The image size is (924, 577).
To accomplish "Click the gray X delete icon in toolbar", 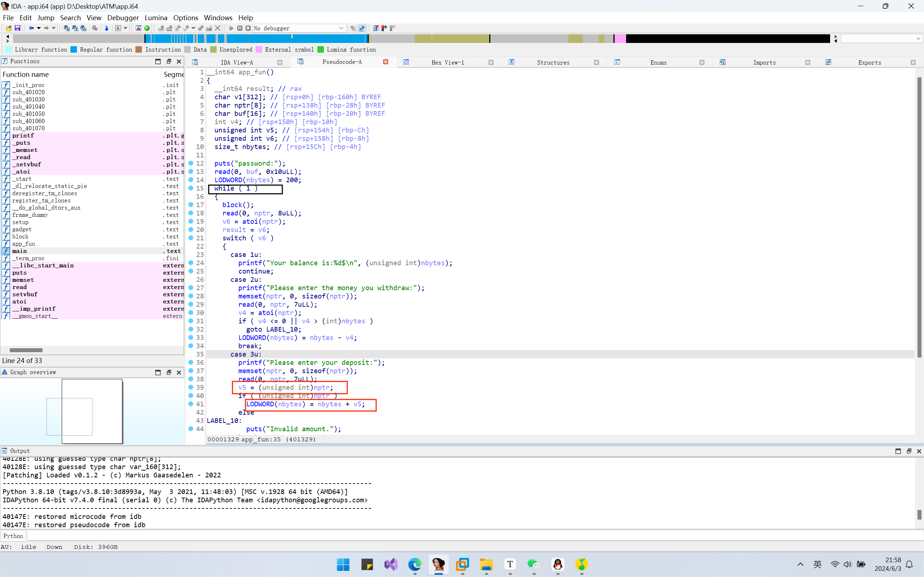I will pyautogui.click(x=218, y=28).
